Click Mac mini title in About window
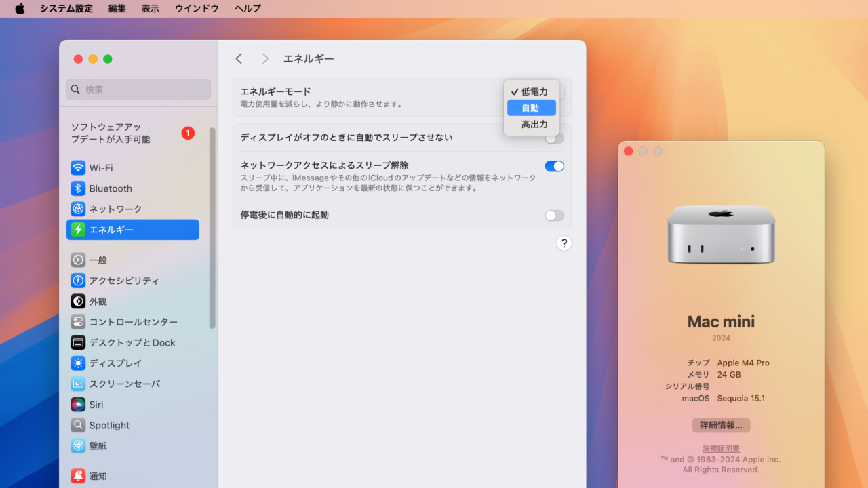Screen dimensions: 868x488 721,321
